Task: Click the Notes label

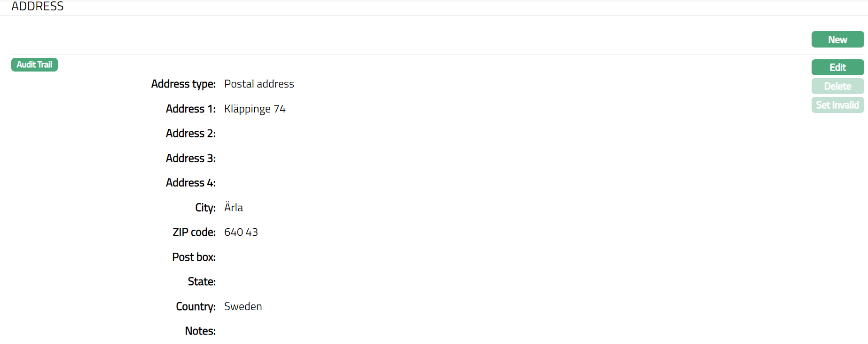Action: point(200,331)
